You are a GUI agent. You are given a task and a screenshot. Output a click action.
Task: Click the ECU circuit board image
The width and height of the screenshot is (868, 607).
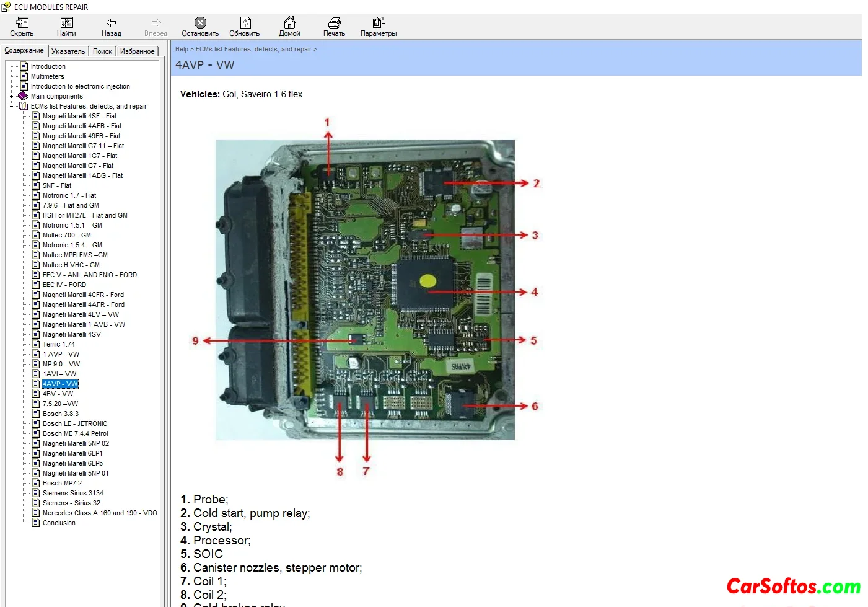tap(365, 290)
